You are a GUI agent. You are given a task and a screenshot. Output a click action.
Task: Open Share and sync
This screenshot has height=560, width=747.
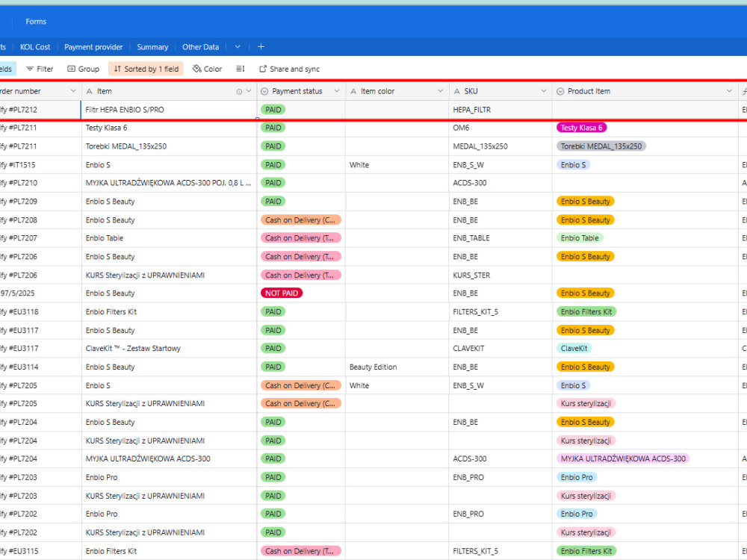coord(289,69)
